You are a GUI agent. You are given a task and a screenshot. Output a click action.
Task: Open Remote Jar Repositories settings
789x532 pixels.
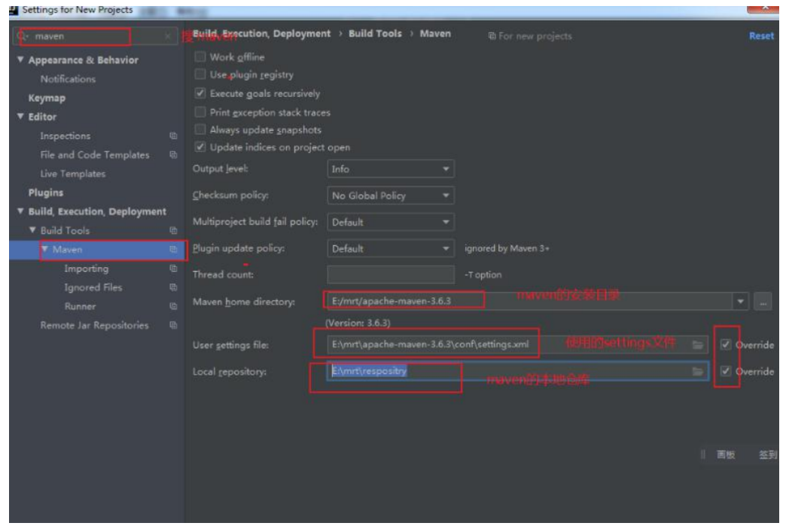(95, 325)
